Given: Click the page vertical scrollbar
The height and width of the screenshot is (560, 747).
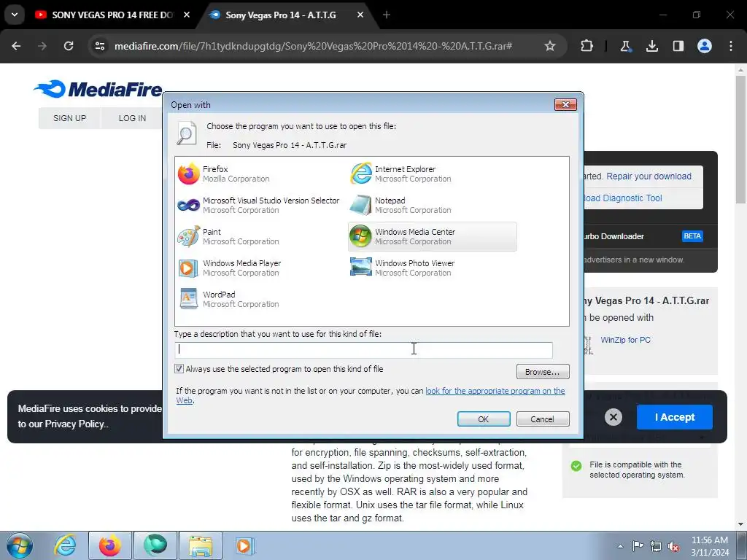Looking at the screenshot, I should click(740, 139).
